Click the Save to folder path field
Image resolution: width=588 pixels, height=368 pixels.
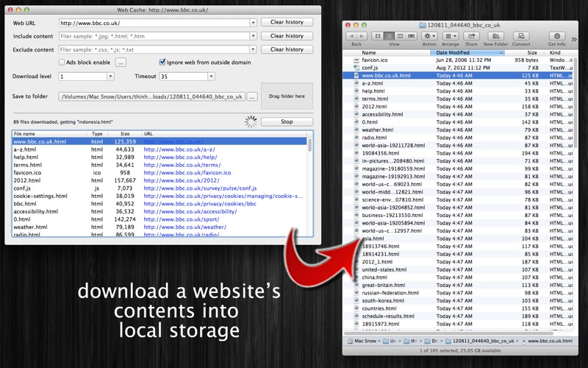[x=152, y=97]
